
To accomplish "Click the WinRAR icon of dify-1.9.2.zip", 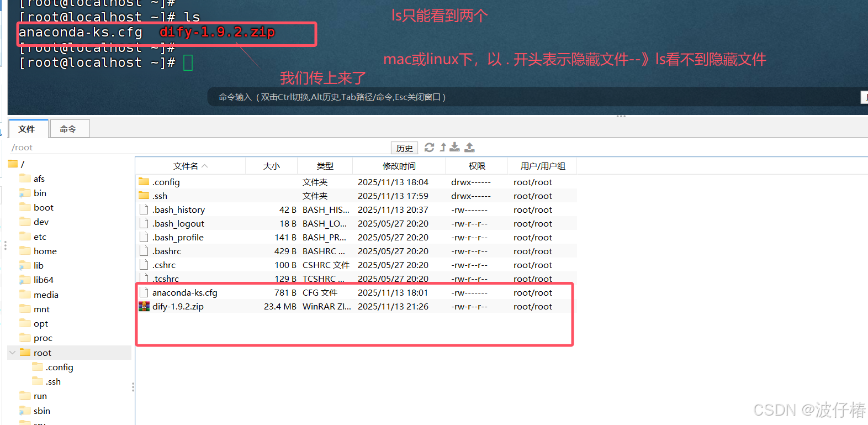I will (x=144, y=306).
